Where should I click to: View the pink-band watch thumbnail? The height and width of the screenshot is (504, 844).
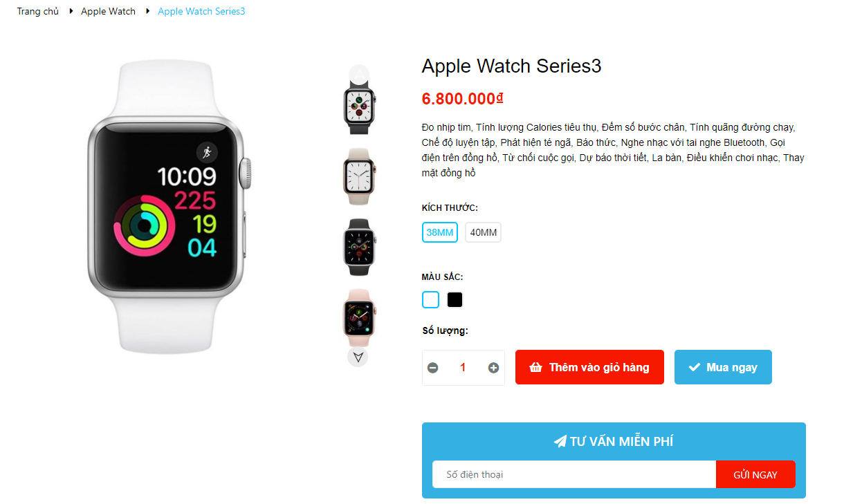click(358, 317)
